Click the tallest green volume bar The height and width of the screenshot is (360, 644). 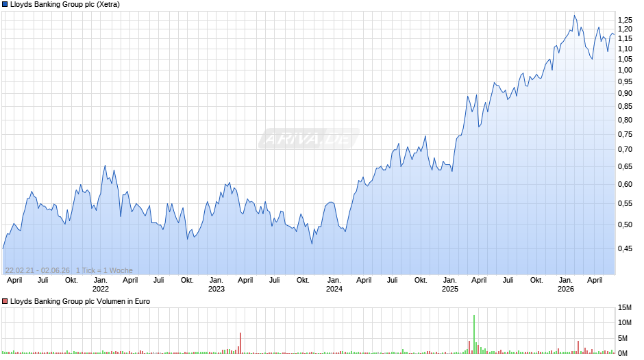[x=474, y=334]
